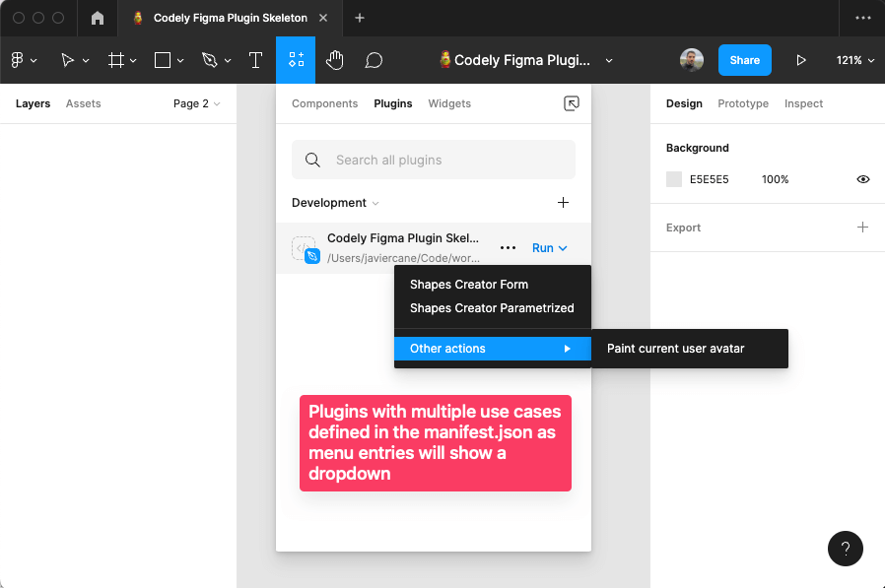The height and width of the screenshot is (588, 885).
Task: Switch to the Plugins tab
Action: [x=393, y=103]
